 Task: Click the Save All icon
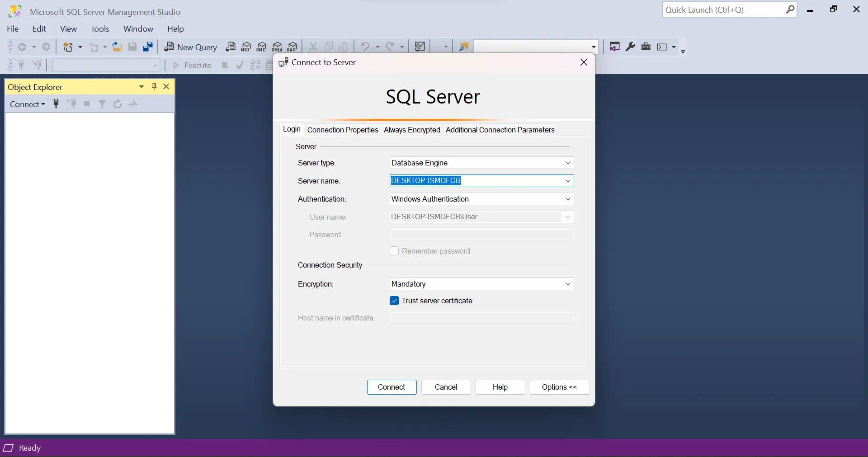[148, 47]
